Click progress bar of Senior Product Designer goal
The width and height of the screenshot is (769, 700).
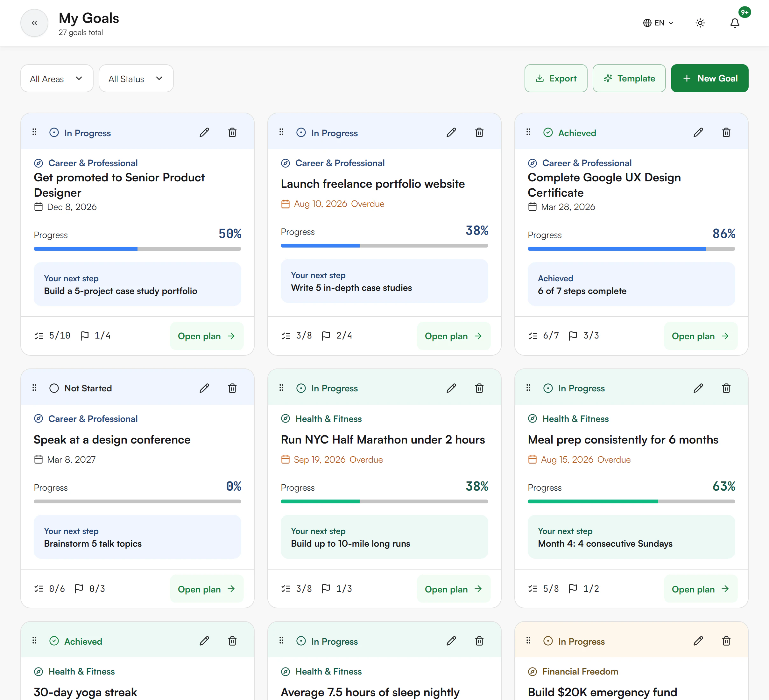pos(137,249)
